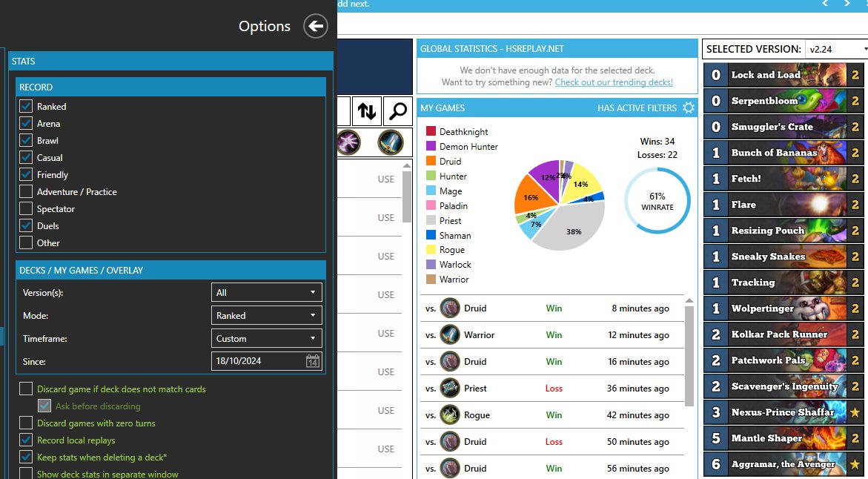
Task: Select the Wolpertinger card
Action: [783, 308]
